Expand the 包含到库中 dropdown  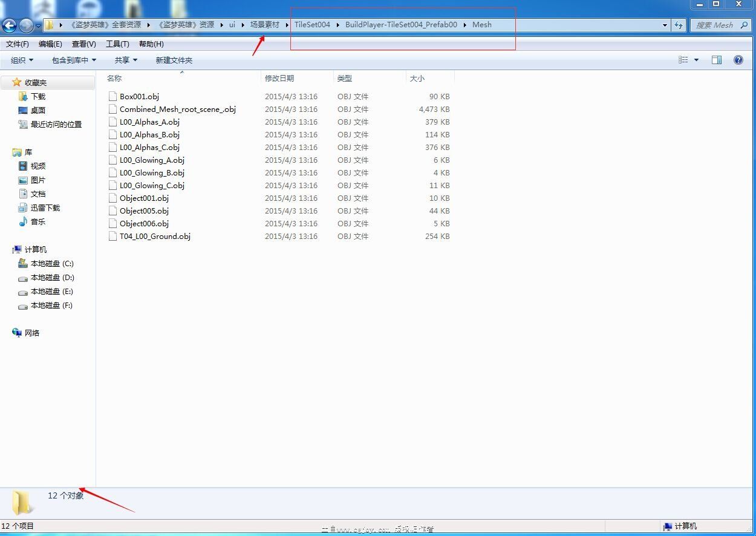point(74,60)
